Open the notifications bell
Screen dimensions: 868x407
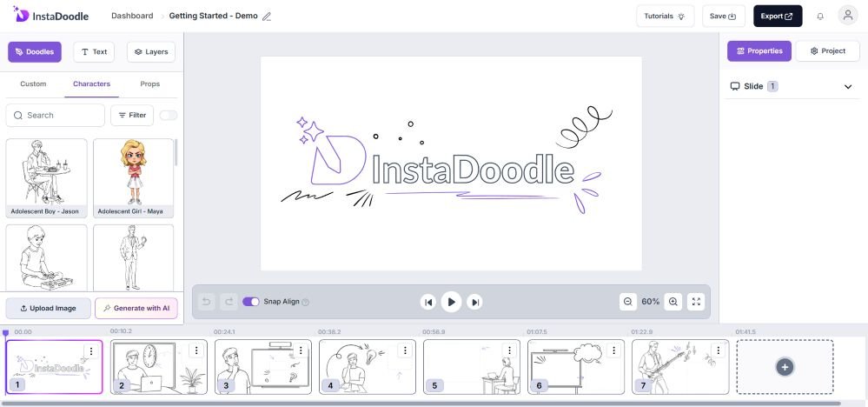(820, 16)
